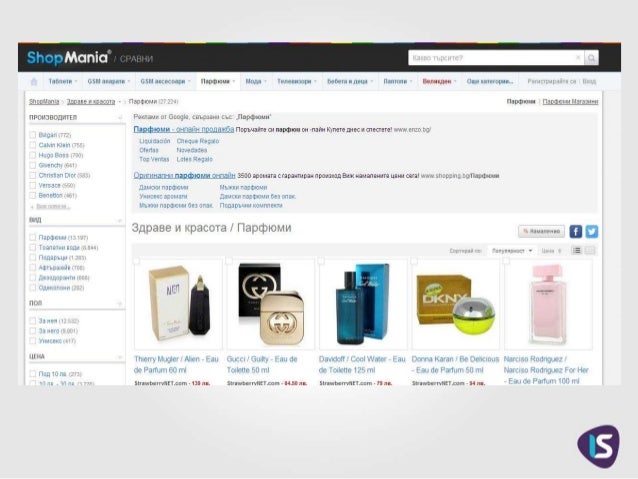Viewport: 638px width, 479px height.
Task: Open the Телевизори menu item
Action: [297, 81]
